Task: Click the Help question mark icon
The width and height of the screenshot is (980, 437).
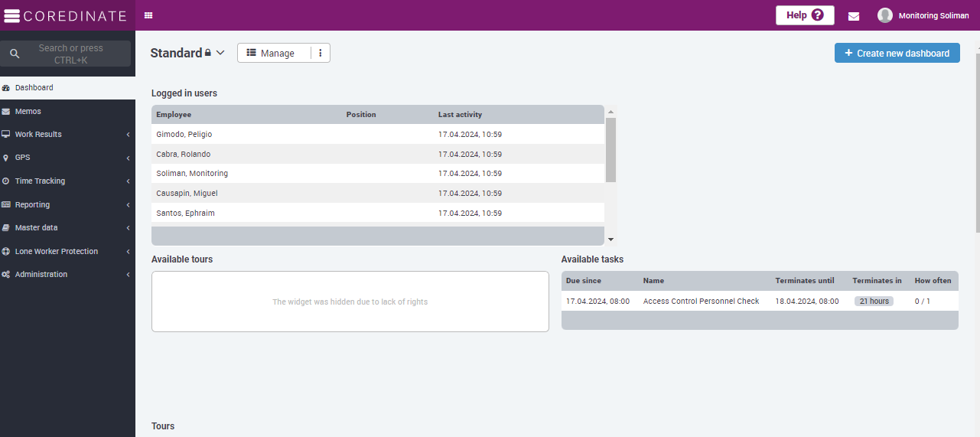Action: pyautogui.click(x=817, y=15)
